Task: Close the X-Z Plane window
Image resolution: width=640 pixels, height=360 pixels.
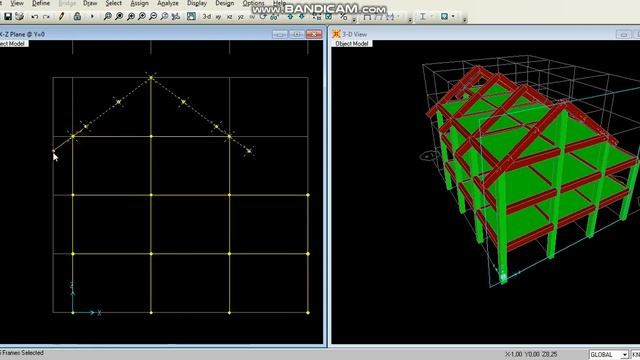Action: 314,34
